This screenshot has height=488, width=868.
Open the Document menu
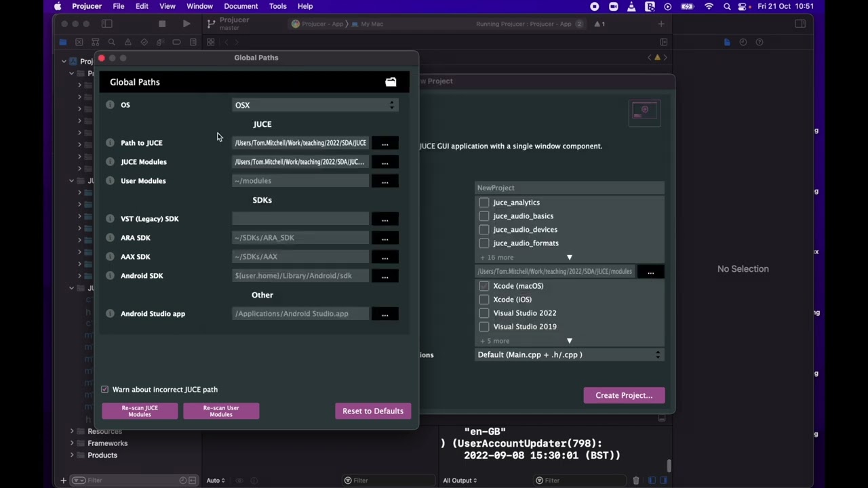[x=241, y=6]
